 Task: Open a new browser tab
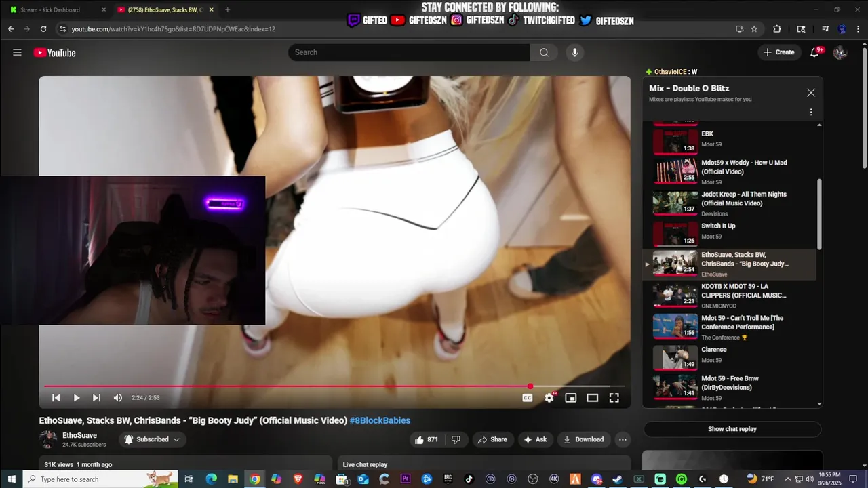[x=227, y=10]
